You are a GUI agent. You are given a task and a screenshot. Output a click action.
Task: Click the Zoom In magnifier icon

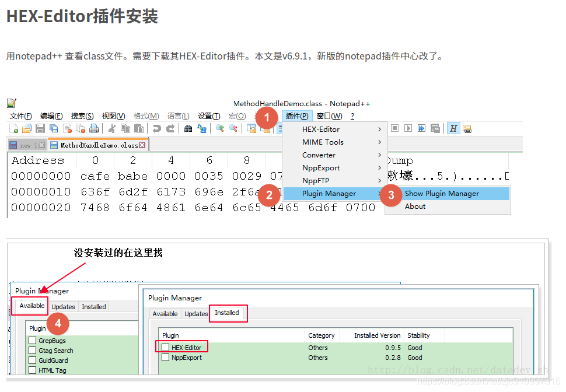[x=219, y=128]
